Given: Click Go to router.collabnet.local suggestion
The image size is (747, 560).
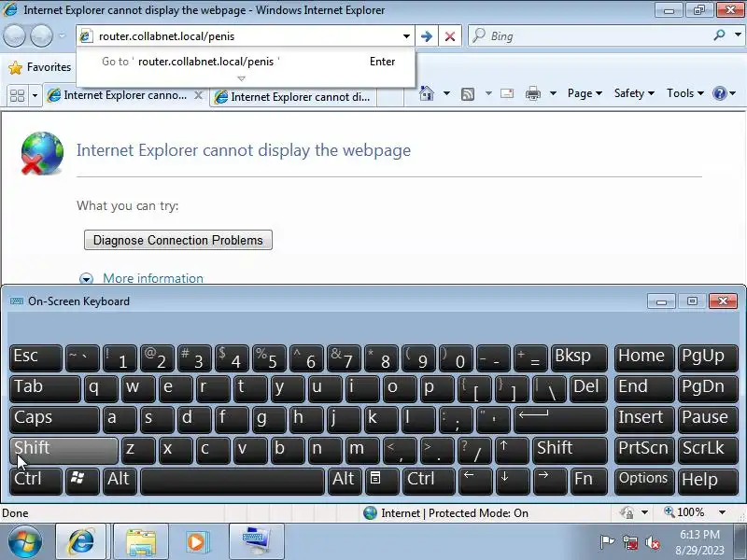Looking at the screenshot, I should [246, 62].
